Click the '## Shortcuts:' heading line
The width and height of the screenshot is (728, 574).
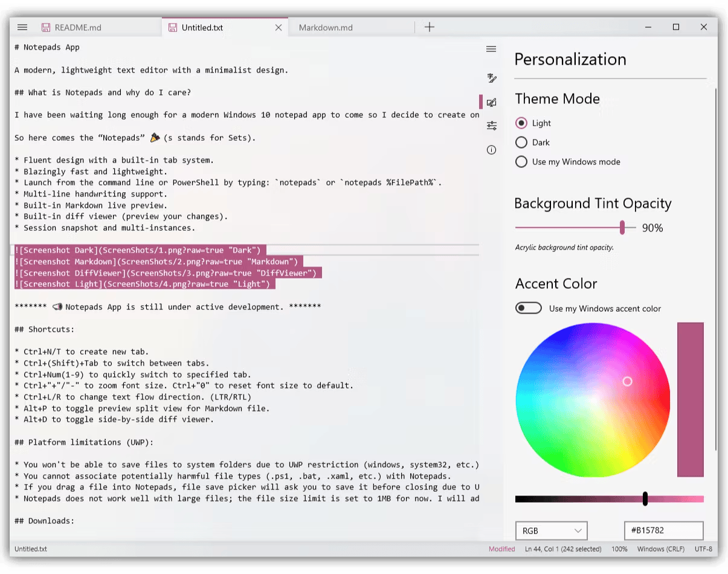coord(45,329)
